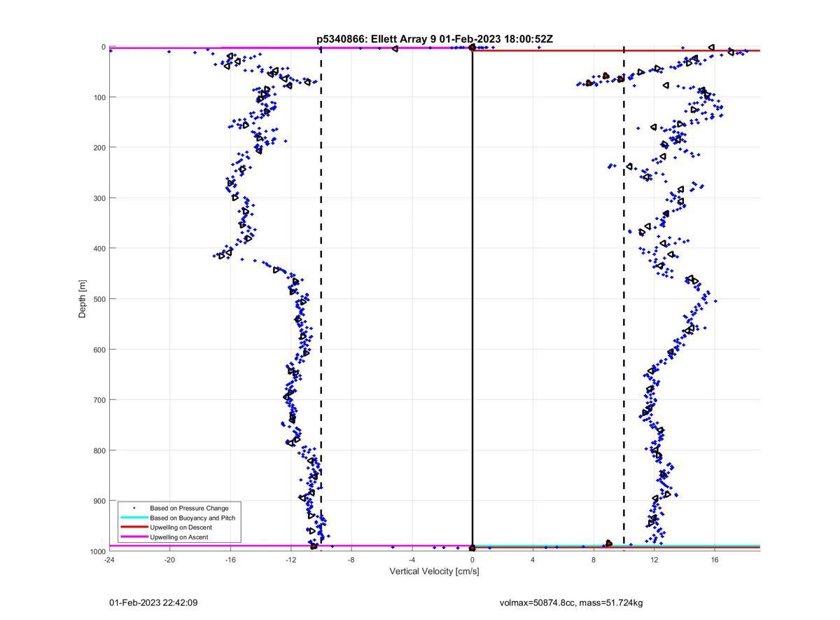The image size is (840, 620).
Task: Click legend entry 'Upwelling on Ascent'
Action: coord(178,537)
